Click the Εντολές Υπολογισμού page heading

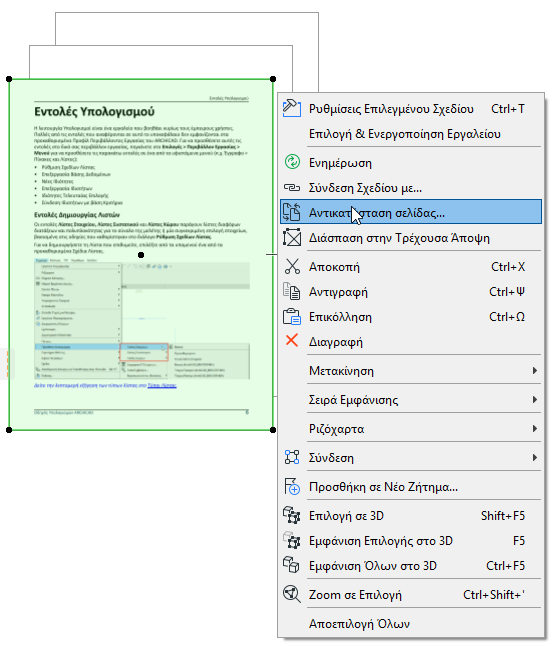(x=94, y=111)
